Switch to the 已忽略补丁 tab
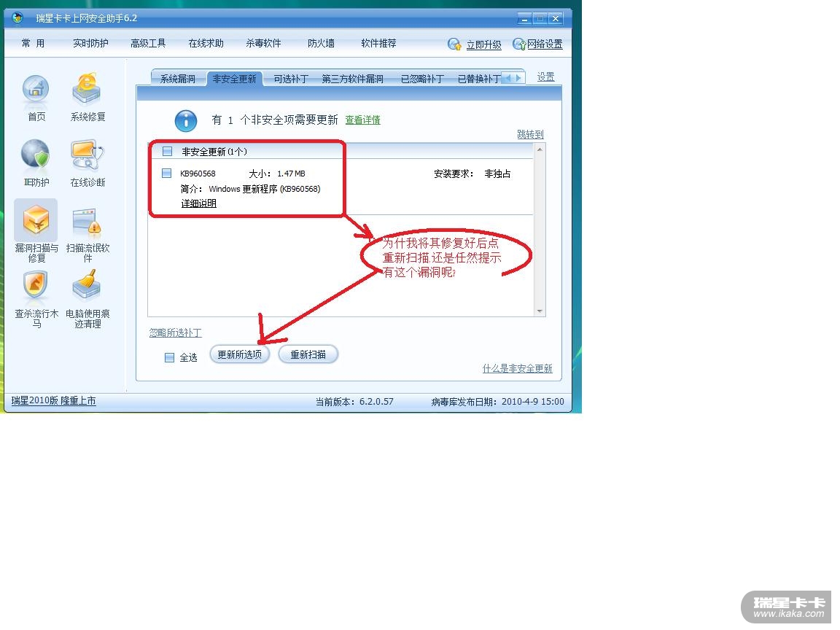This screenshot has height=630, width=840. 422,79
